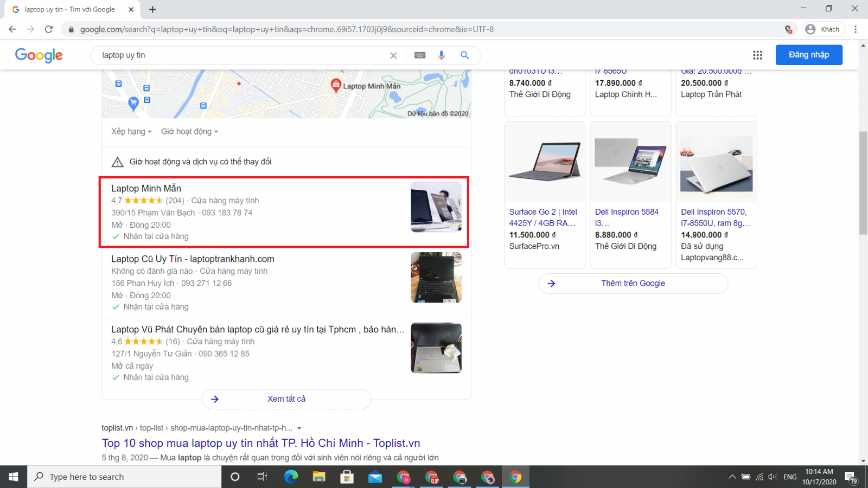View site security lock info
The image size is (868, 488).
[x=71, y=29]
